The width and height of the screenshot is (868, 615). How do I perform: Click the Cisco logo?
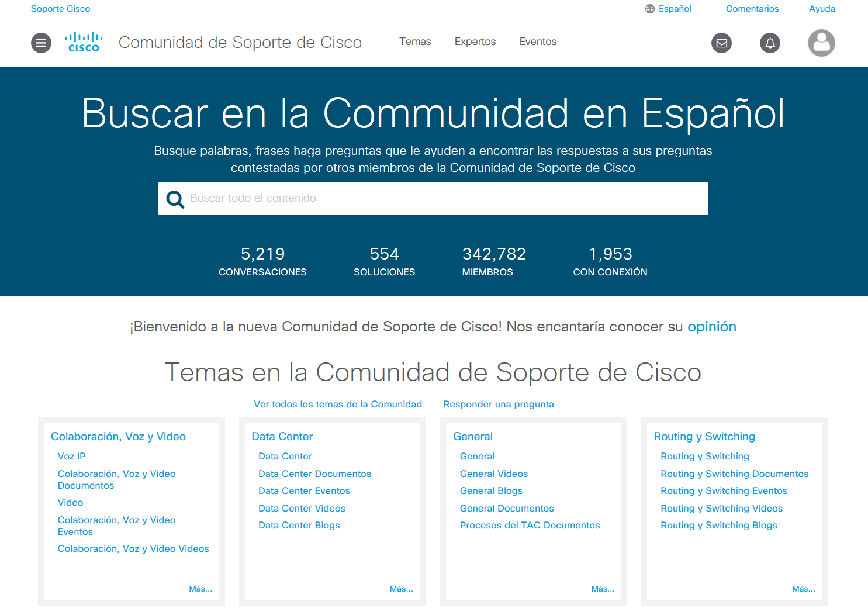84,42
